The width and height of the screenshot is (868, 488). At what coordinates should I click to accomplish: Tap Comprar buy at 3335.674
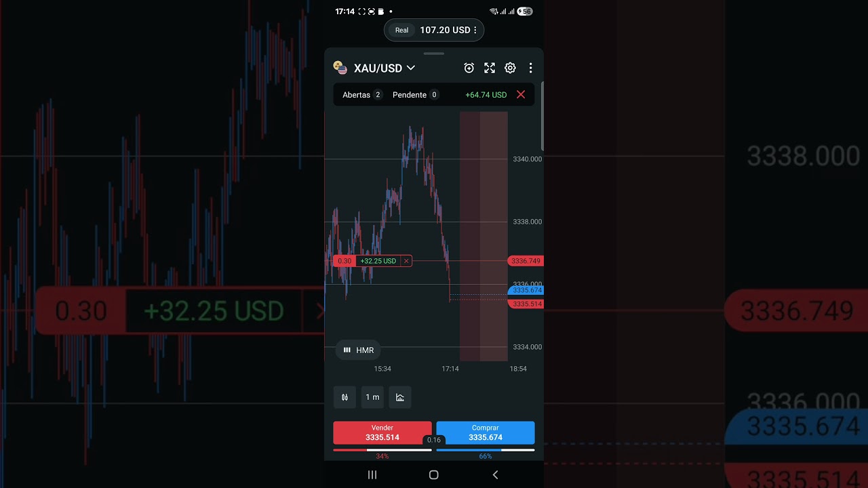tap(486, 433)
